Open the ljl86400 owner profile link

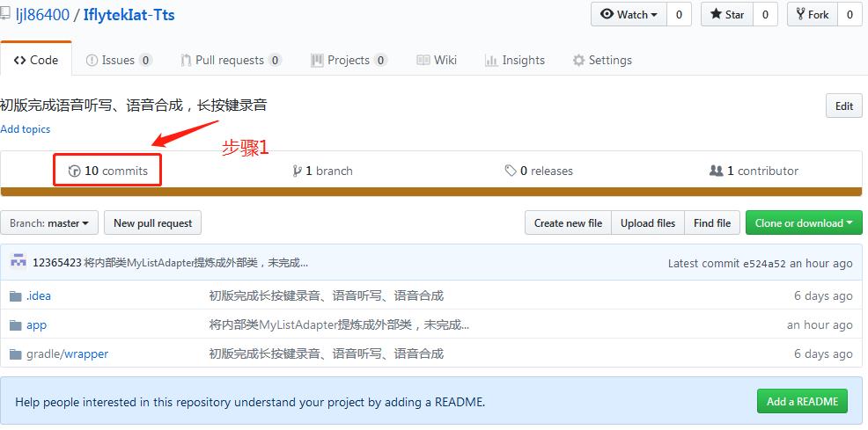(x=42, y=14)
